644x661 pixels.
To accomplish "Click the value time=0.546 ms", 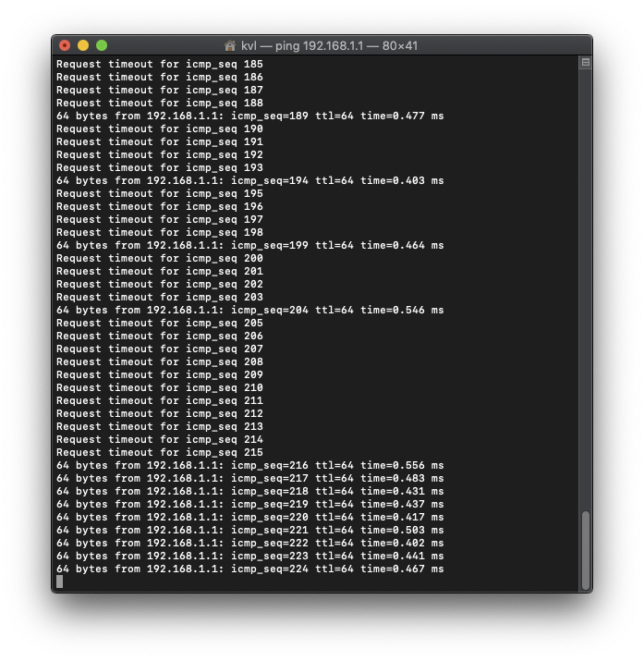I will (402, 311).
